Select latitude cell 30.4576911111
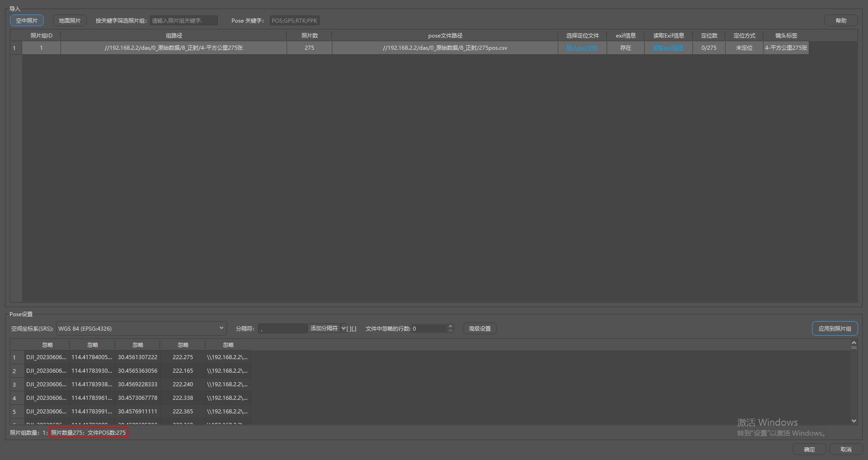This screenshot has height=460, width=868. [x=137, y=412]
